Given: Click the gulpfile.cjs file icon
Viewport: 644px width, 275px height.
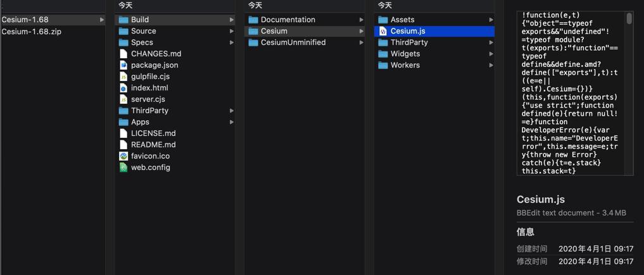Looking at the screenshot, I should tap(123, 76).
